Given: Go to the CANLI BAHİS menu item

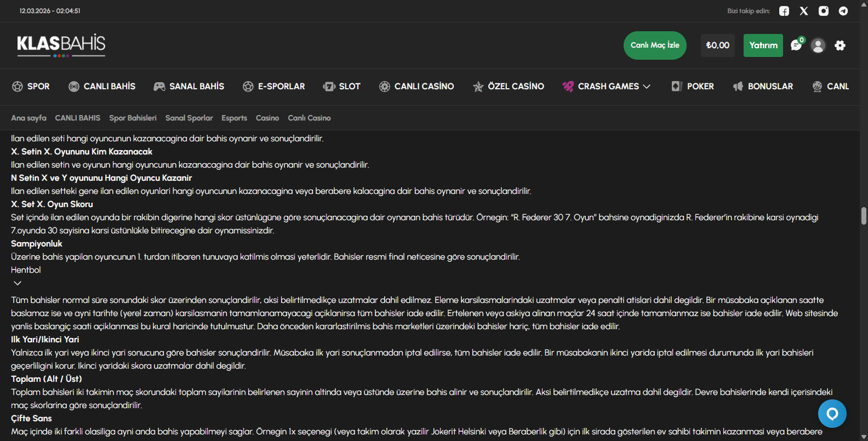Looking at the screenshot, I should pyautogui.click(x=102, y=87).
